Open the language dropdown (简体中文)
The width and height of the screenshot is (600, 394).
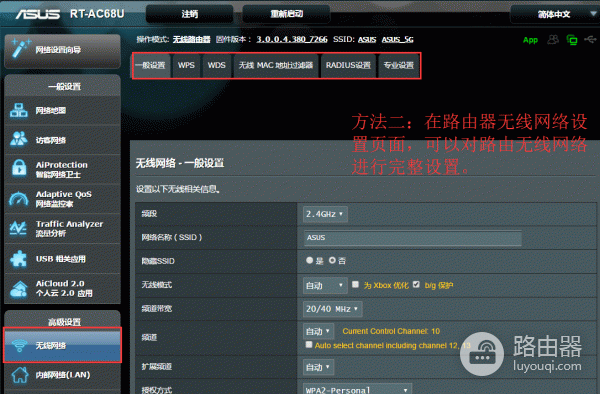555,15
